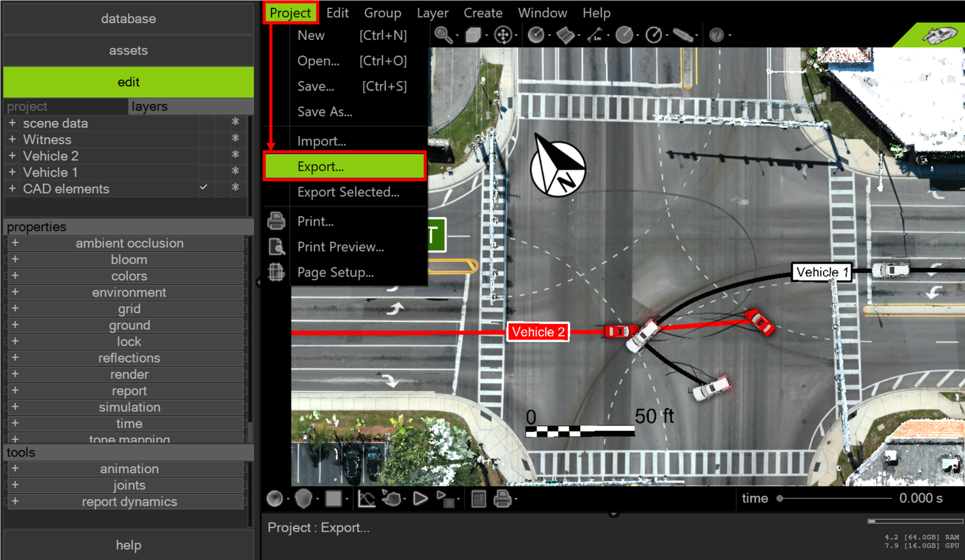Expand the simulation properties section
This screenshot has height=560, width=965.
(15, 407)
